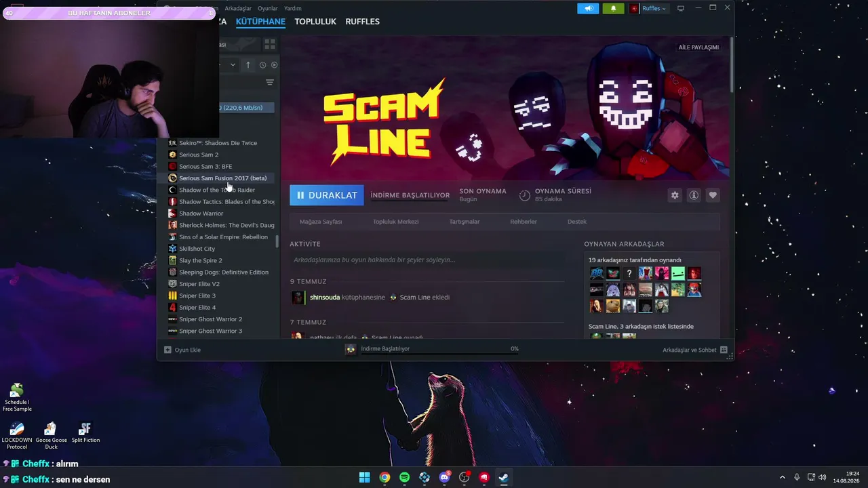
Task: Click the Serious Sam 2 game icon
Action: (x=172, y=155)
